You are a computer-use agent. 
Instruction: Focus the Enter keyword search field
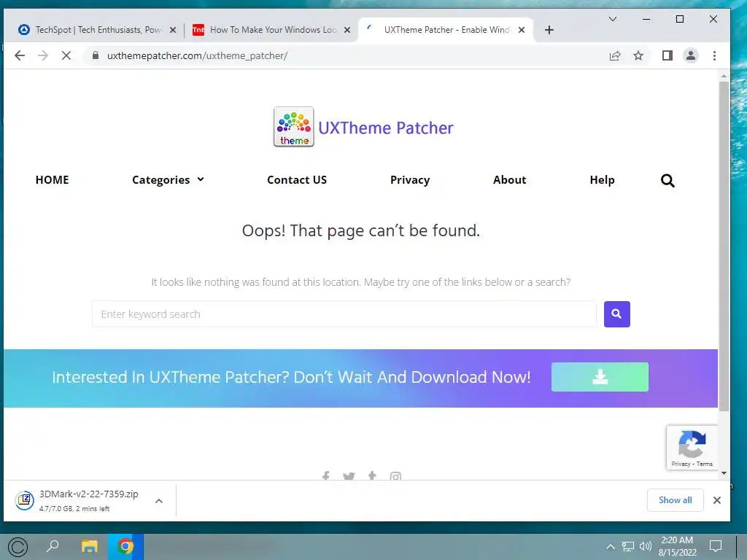click(x=344, y=314)
